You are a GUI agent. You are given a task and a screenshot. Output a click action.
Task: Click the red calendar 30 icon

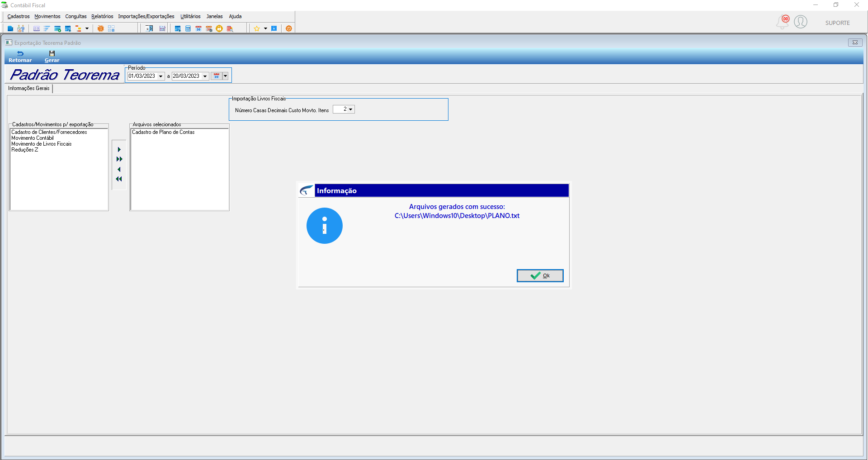198,28
